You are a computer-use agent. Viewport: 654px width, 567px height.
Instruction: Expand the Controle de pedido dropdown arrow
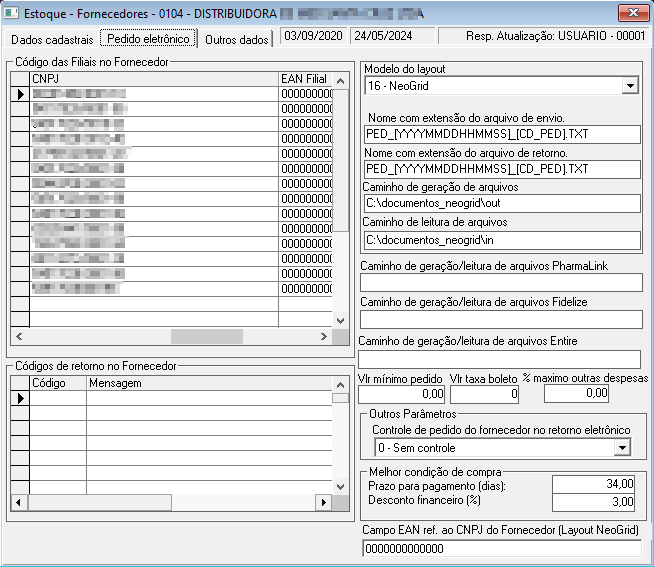pyautogui.click(x=622, y=448)
